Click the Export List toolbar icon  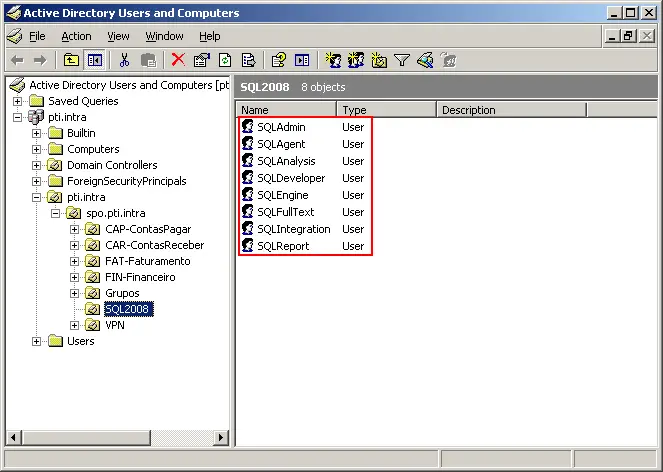pos(248,60)
